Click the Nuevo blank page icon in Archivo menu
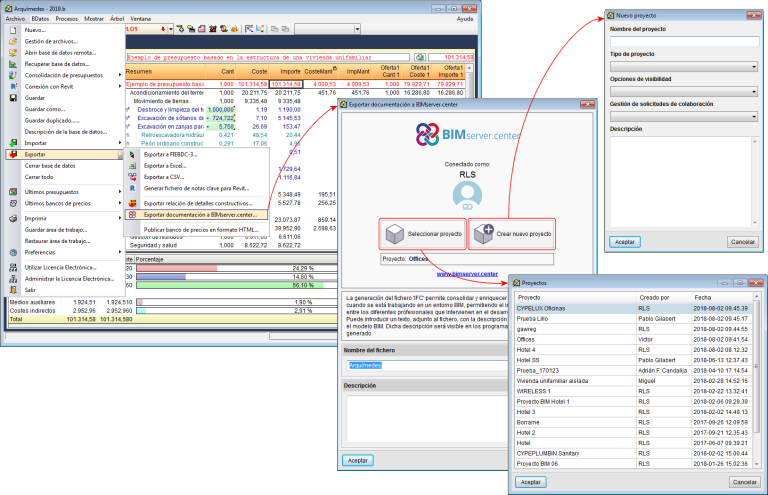Image resolution: width=768 pixels, height=495 pixels. point(13,30)
